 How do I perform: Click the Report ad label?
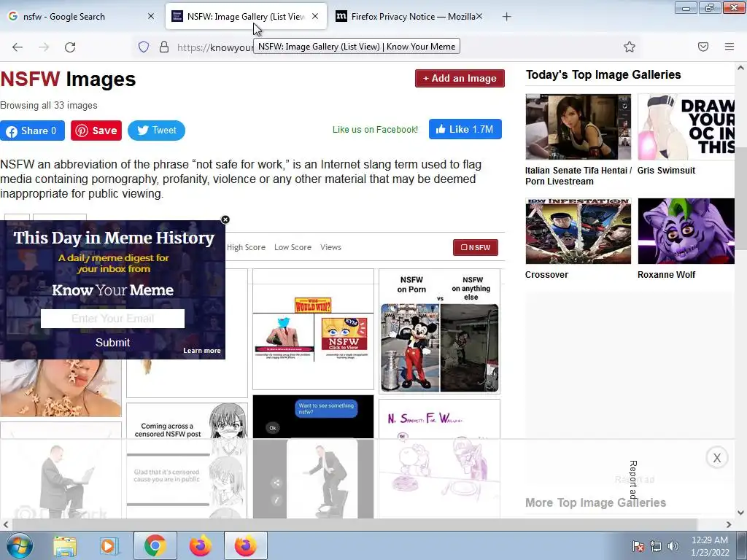[x=632, y=480]
